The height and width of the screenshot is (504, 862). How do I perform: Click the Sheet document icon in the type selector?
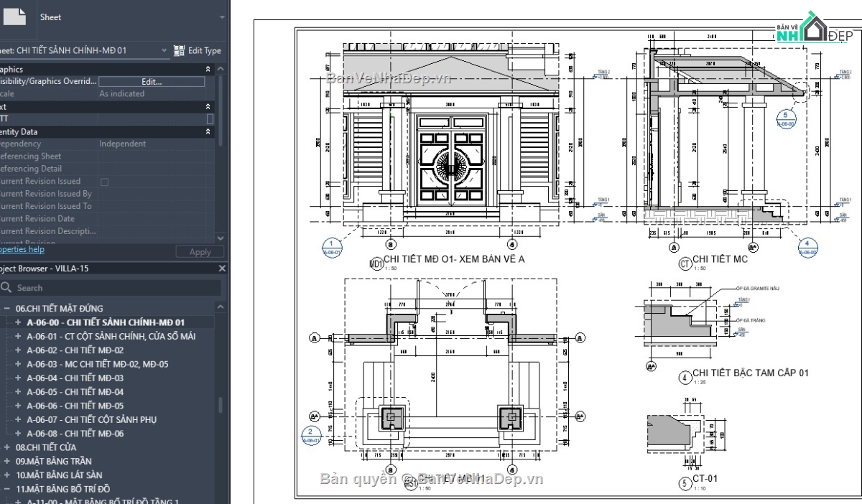click(x=16, y=17)
